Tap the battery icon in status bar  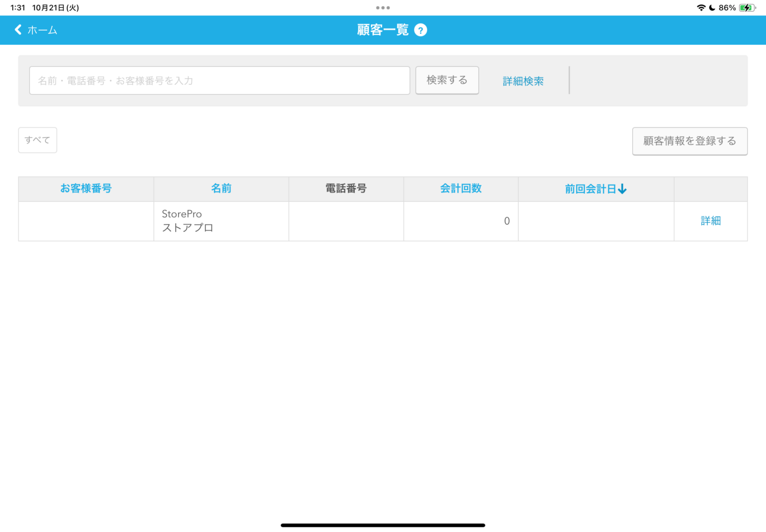click(x=747, y=8)
